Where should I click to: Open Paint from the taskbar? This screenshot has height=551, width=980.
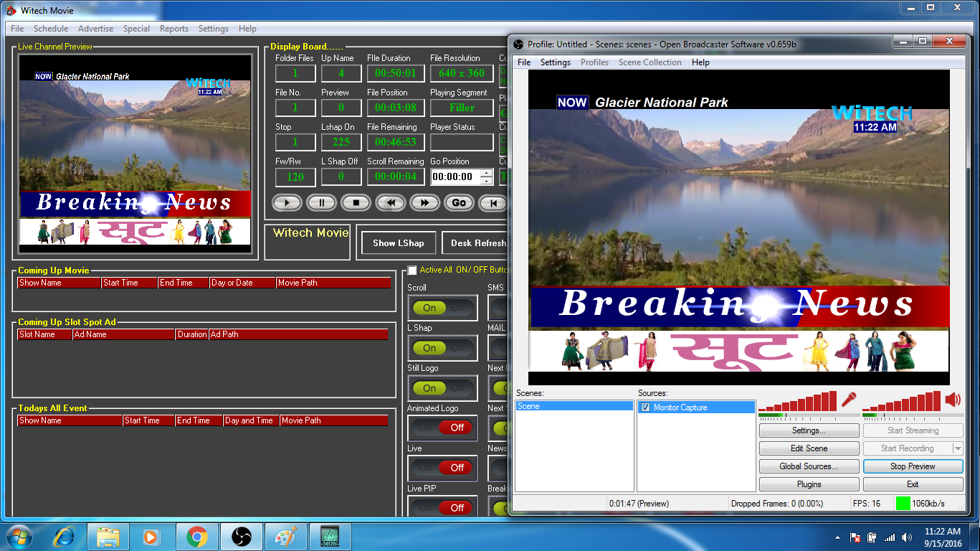286,537
